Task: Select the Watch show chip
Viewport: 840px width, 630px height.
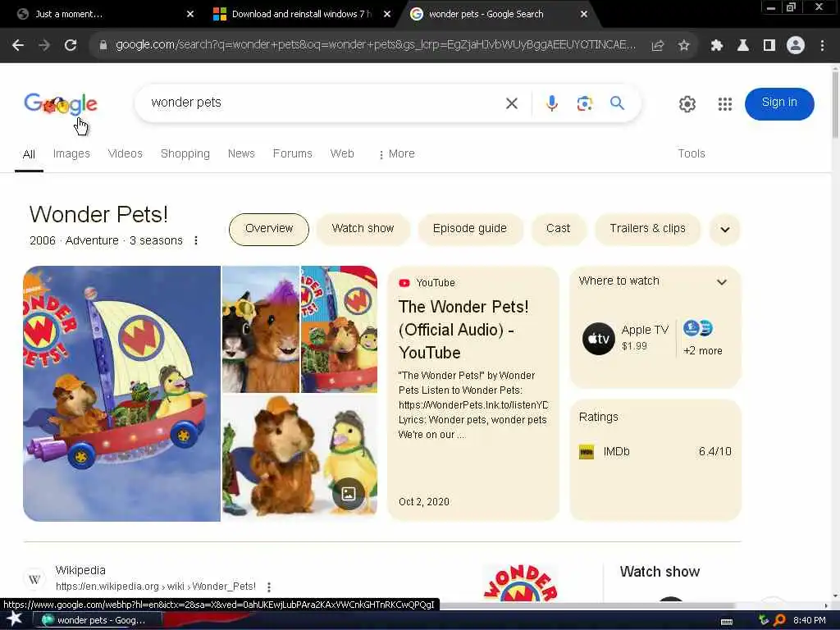Action: click(363, 230)
